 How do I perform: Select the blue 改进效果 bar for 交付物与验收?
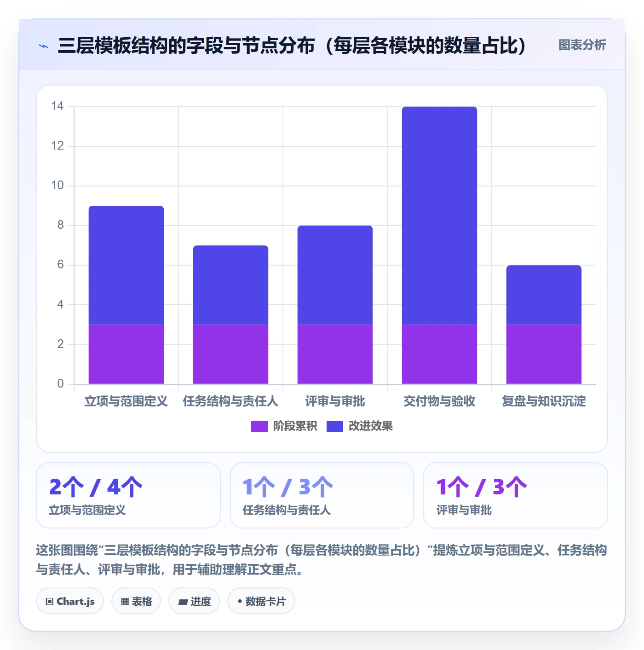(x=439, y=215)
